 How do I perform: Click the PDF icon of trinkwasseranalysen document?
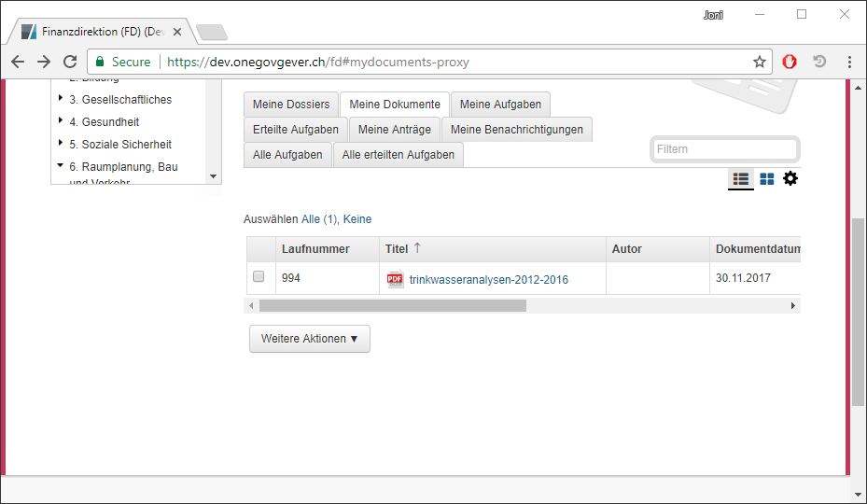click(x=395, y=279)
